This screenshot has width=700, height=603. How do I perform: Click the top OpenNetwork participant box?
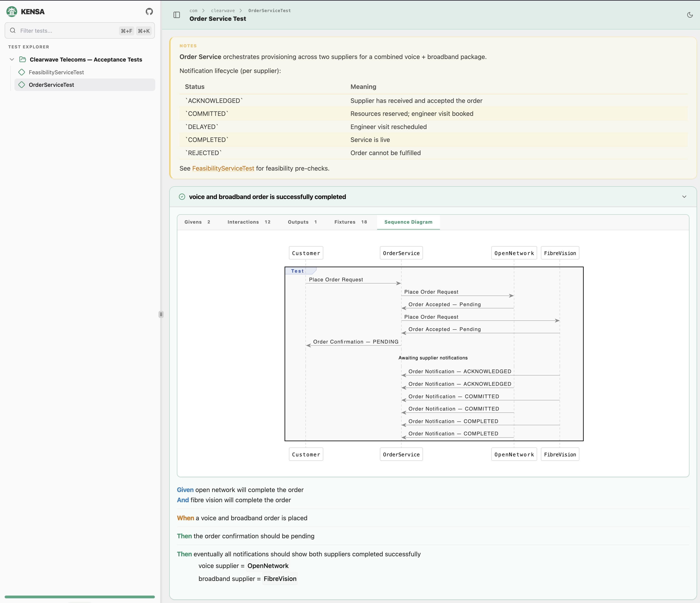(x=514, y=253)
